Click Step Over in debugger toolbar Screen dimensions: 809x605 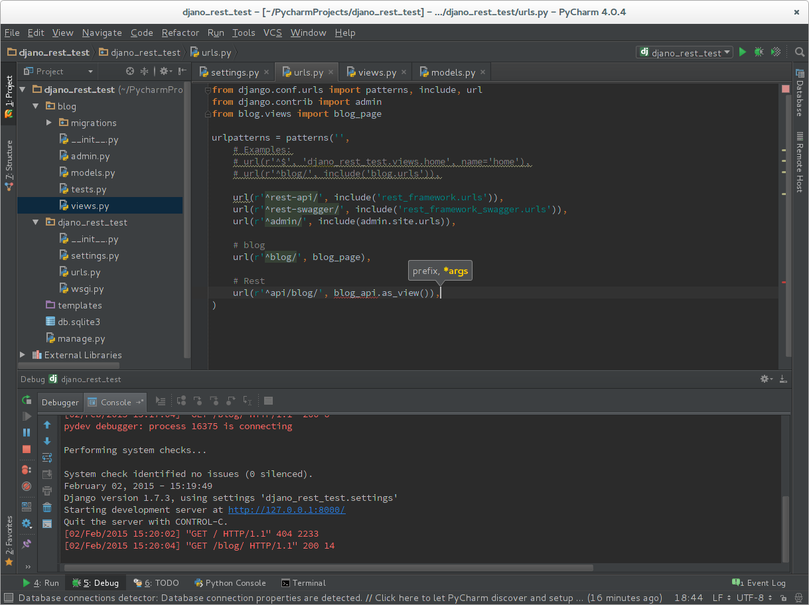181,401
